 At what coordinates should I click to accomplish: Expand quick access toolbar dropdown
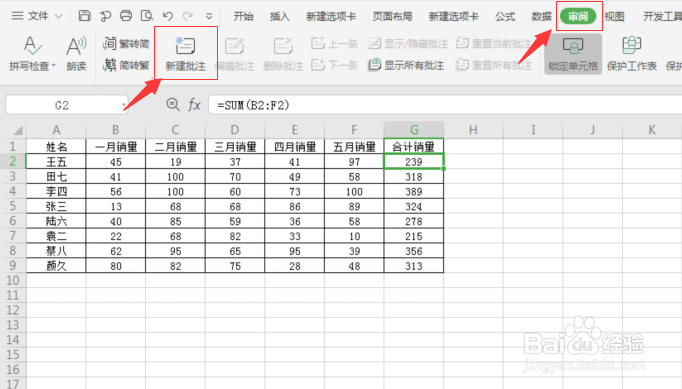point(209,17)
